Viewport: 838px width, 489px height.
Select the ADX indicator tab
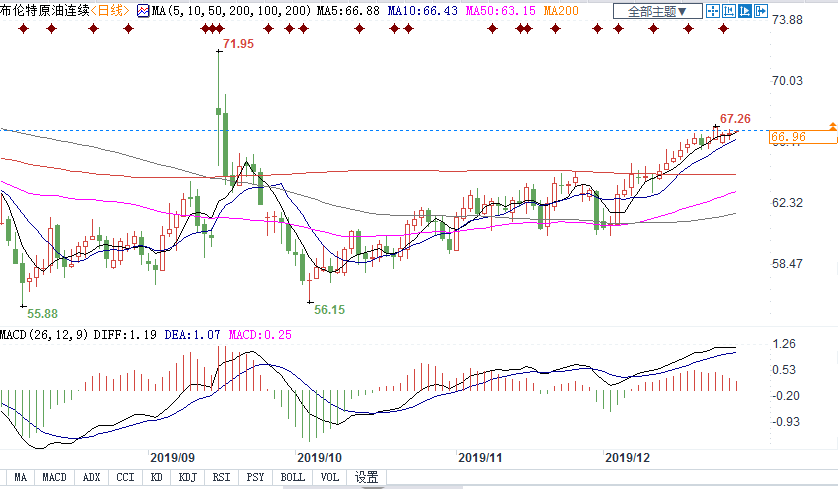click(91, 478)
